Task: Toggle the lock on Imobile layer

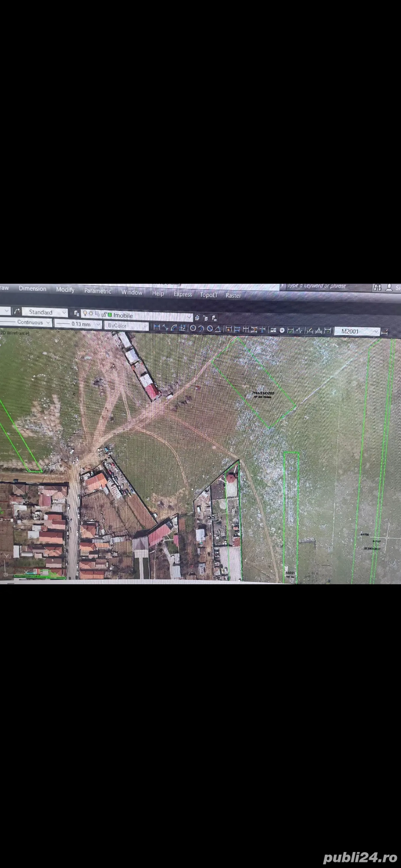Action: 103,314
